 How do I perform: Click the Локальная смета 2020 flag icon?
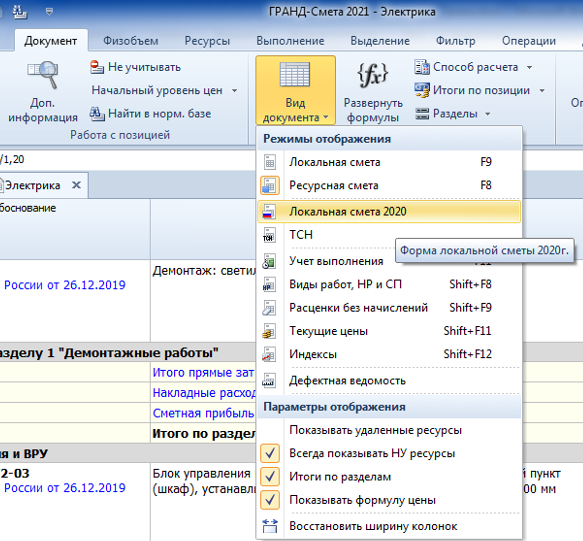click(269, 212)
